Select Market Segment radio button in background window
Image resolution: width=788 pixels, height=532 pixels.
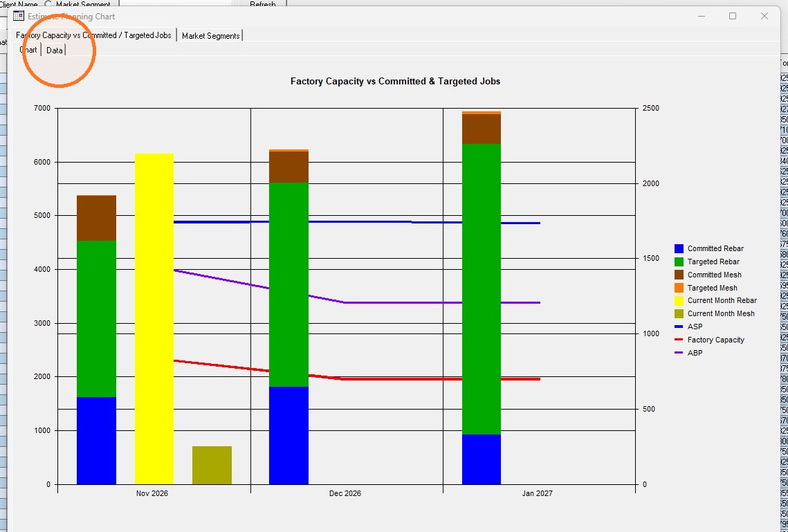pyautogui.click(x=48, y=4)
